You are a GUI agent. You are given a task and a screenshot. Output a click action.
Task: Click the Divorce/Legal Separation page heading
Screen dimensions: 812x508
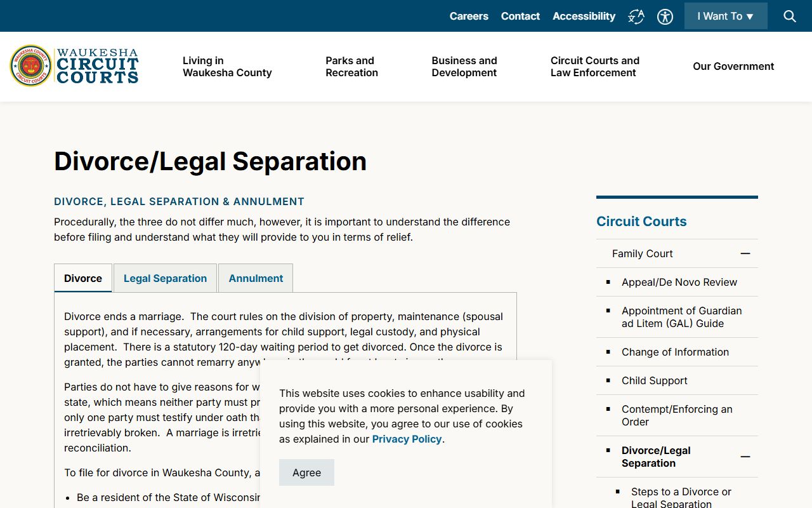coord(211,161)
